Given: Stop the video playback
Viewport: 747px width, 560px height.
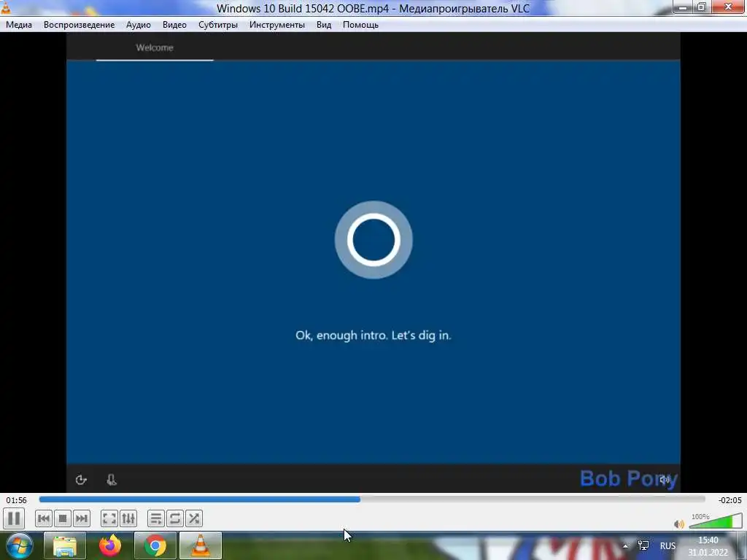Looking at the screenshot, I should click(x=63, y=518).
